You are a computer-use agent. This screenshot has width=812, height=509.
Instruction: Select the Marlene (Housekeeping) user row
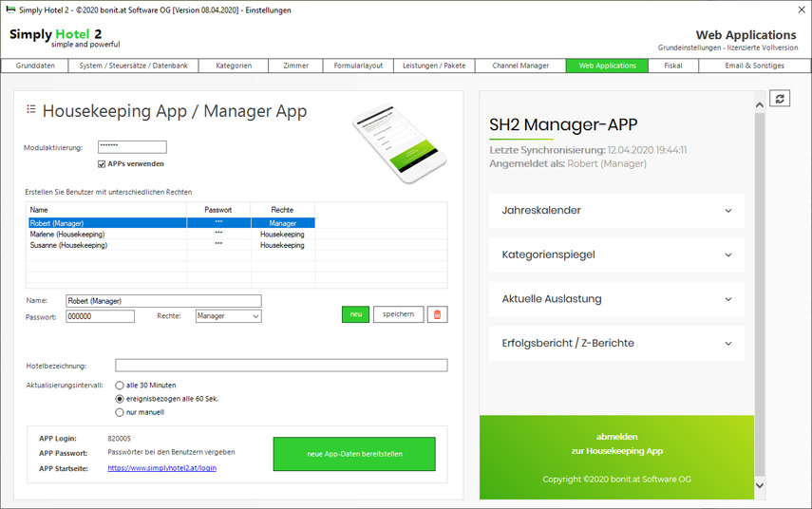171,234
